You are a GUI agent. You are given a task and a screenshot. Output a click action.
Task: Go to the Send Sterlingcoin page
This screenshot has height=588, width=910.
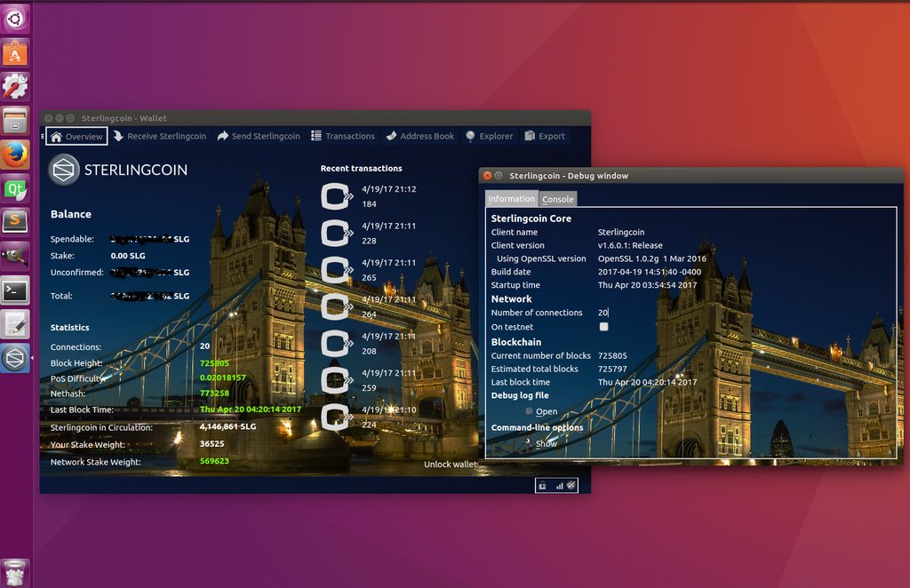click(x=259, y=136)
